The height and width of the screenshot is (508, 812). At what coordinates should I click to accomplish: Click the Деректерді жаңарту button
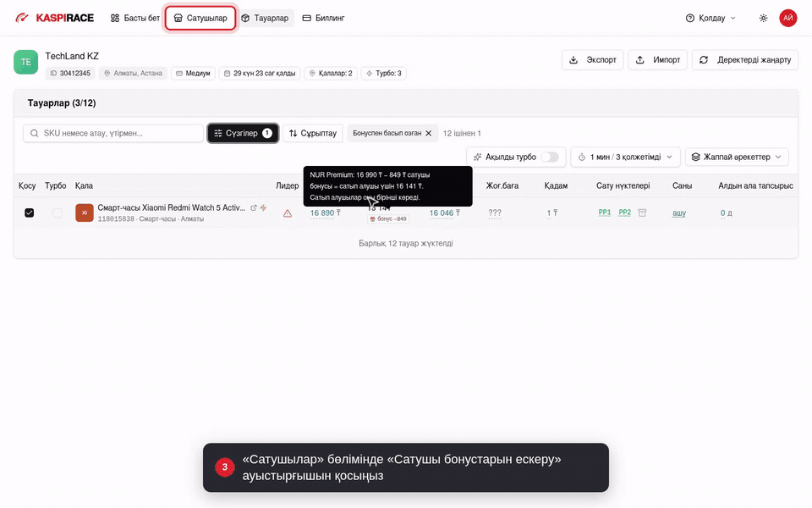coord(744,59)
